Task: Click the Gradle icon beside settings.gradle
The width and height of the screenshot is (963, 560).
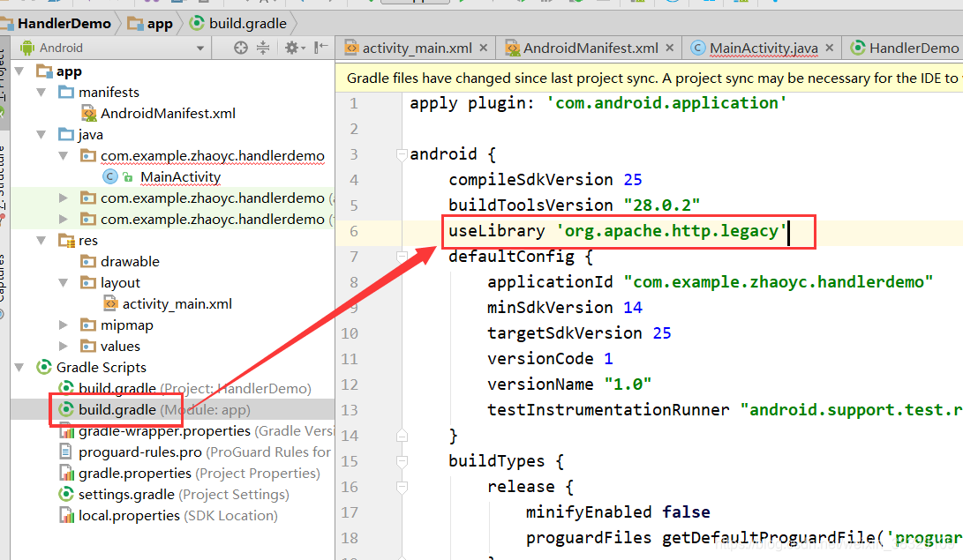Action: (x=65, y=494)
